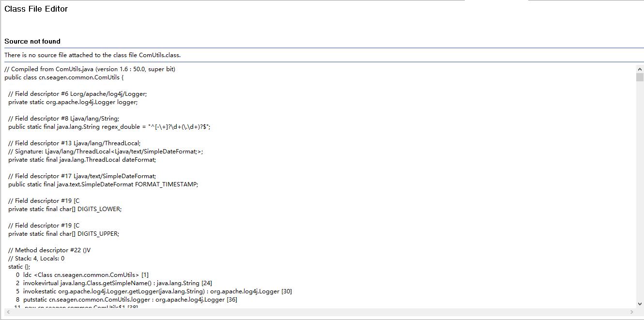
Task: Click the DIGITS_LOWER declaration line
Action: pos(65,209)
